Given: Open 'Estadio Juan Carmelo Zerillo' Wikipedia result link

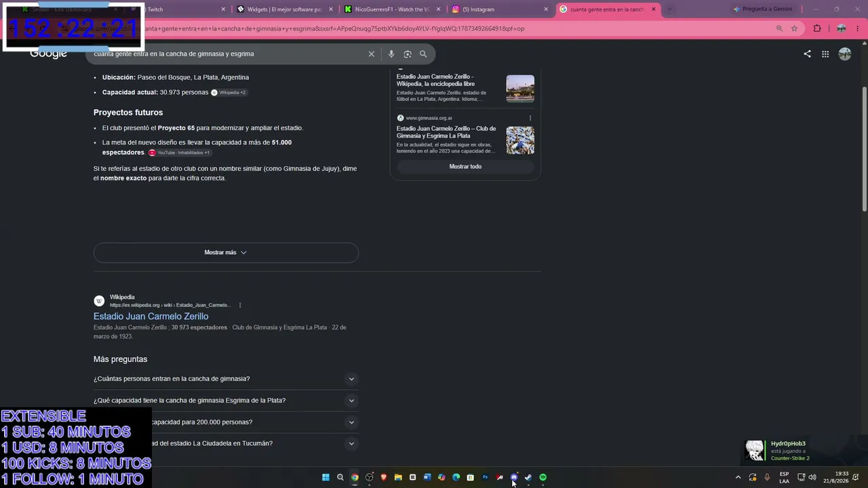Looking at the screenshot, I should 151,317.
